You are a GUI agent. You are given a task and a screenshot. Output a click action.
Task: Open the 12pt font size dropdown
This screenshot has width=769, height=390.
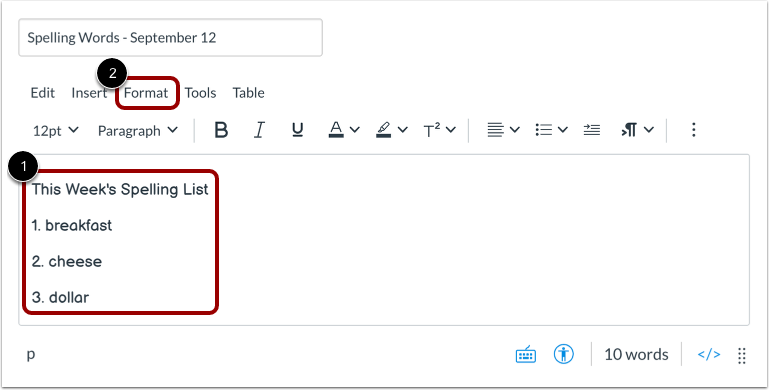coord(55,130)
